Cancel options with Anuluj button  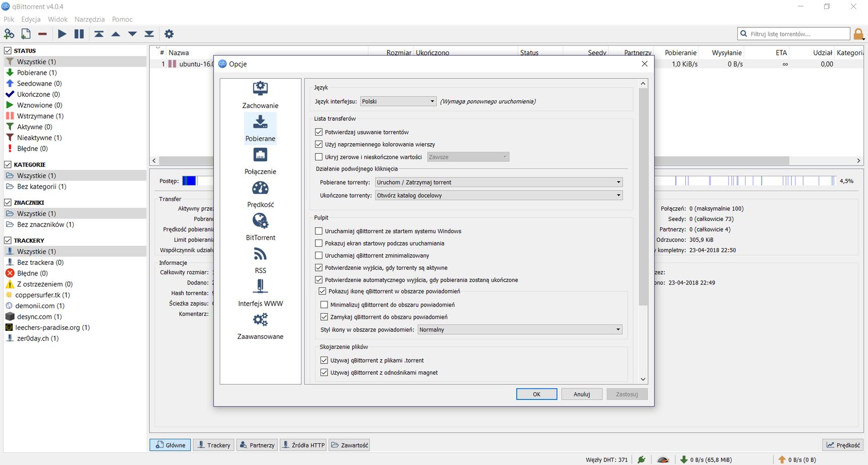[x=582, y=394]
